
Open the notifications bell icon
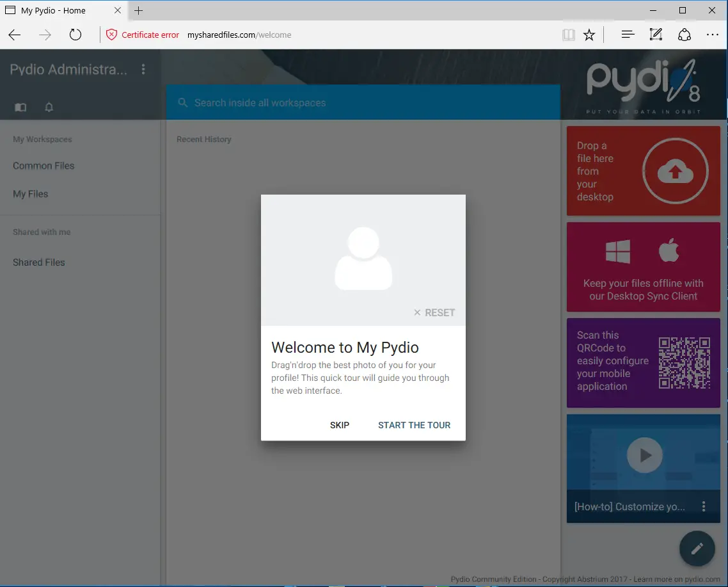click(49, 108)
